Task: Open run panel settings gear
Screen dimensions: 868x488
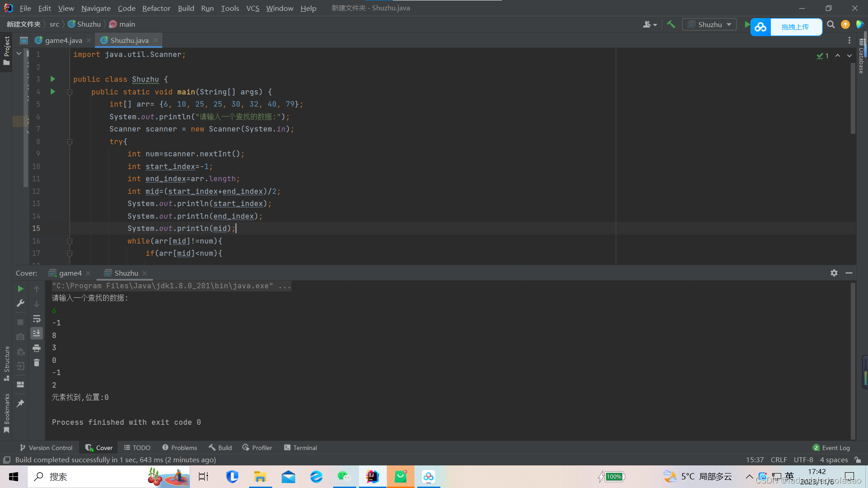Action: click(834, 273)
